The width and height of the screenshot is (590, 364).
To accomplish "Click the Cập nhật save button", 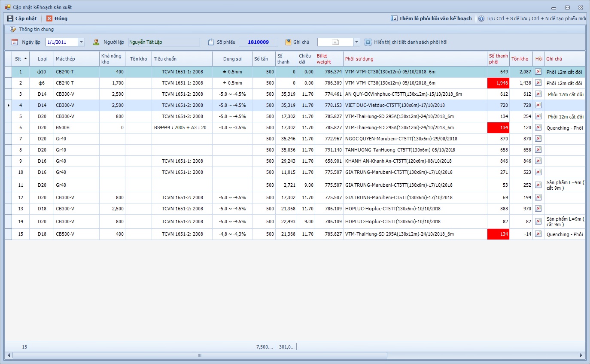I will coord(22,18).
